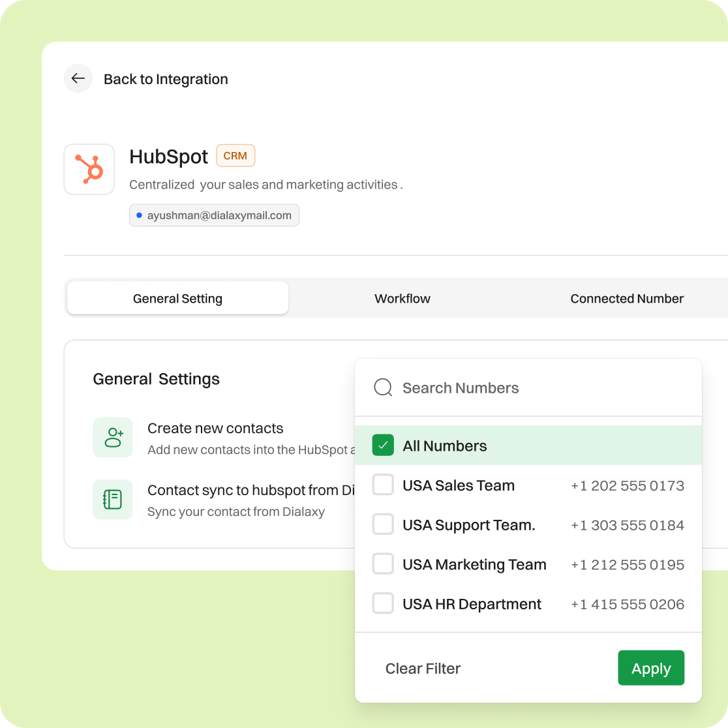Click the HubSpot logo icon
The image size is (728, 728).
click(89, 170)
